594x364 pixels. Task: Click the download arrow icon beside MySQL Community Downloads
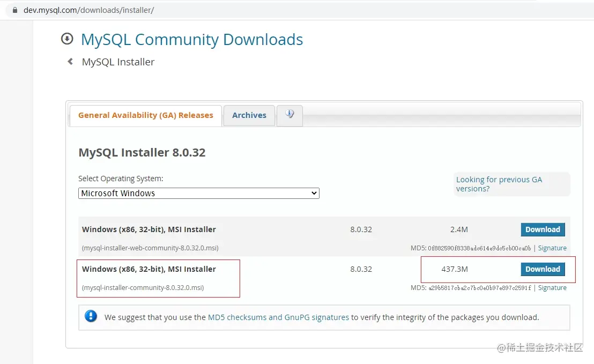(x=66, y=39)
